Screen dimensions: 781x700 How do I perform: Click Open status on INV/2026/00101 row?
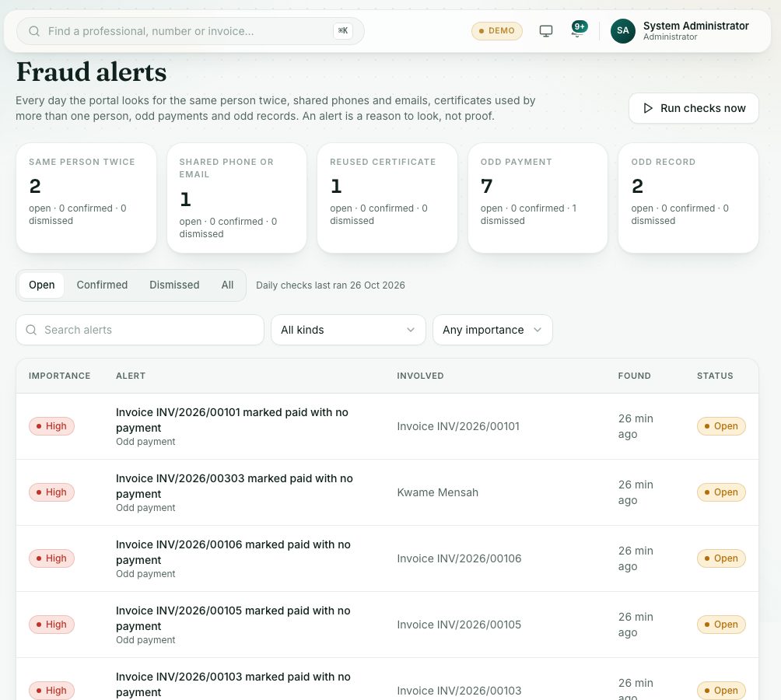tap(721, 426)
